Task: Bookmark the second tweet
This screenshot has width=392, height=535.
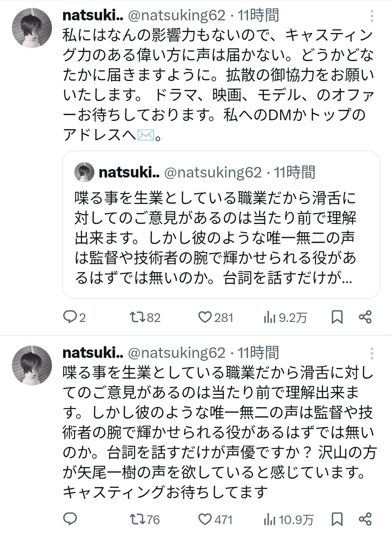Action: (337, 520)
